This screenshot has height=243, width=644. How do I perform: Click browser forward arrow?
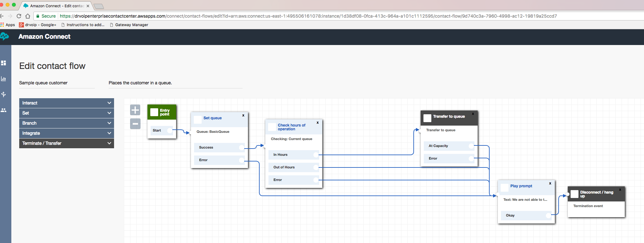(10, 16)
